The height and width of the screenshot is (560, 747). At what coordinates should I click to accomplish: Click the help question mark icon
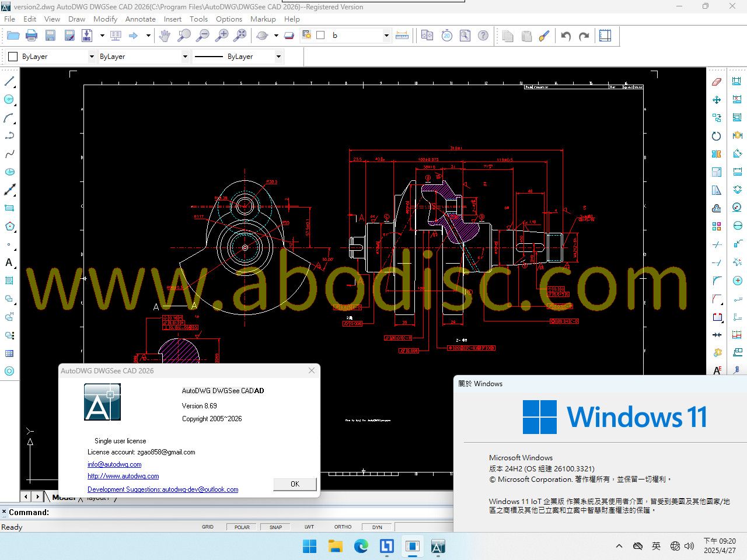(483, 36)
